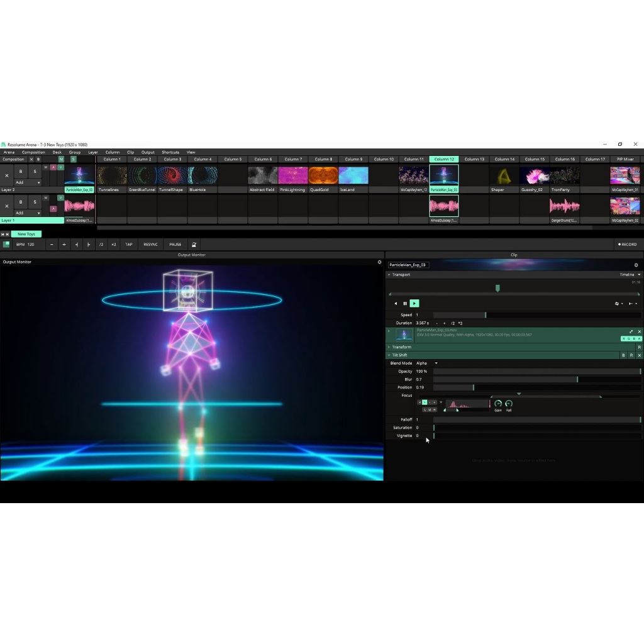
Task: Click the TAP tempo button
Action: point(129,245)
